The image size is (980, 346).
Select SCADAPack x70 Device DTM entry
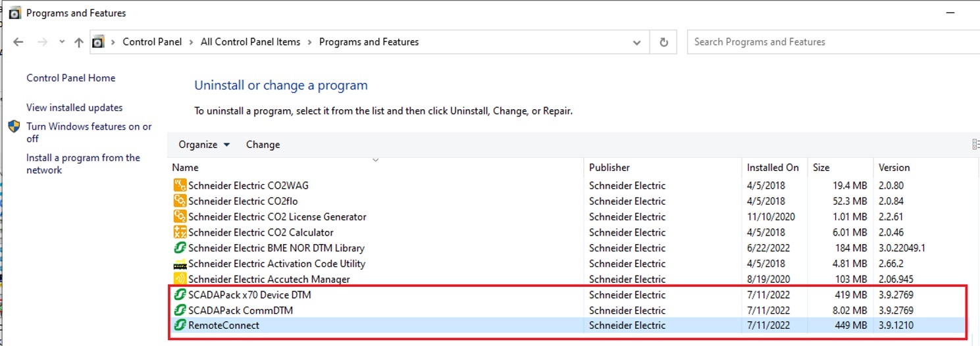pos(249,295)
